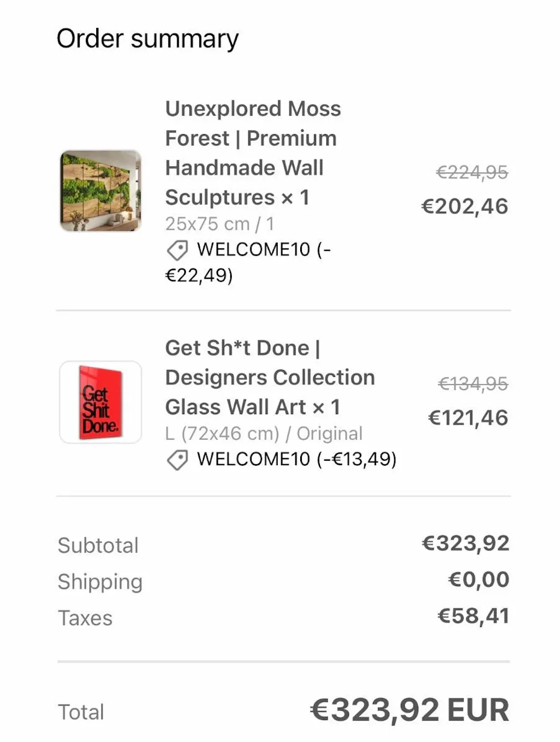This screenshot has width=560, height=742.
Task: Click the Total label
Action: pyautogui.click(x=81, y=712)
